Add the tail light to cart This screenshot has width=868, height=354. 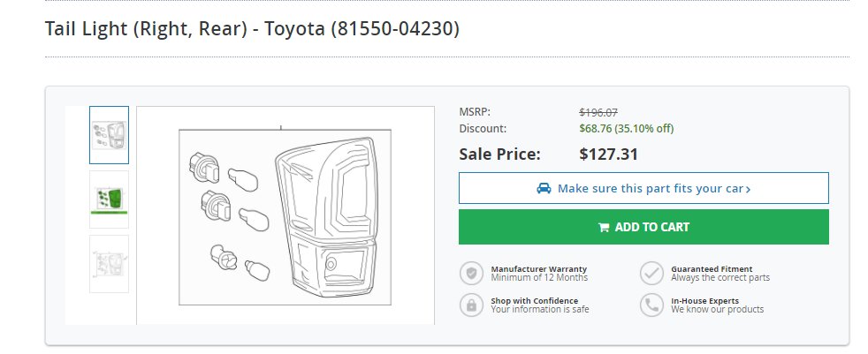(643, 227)
